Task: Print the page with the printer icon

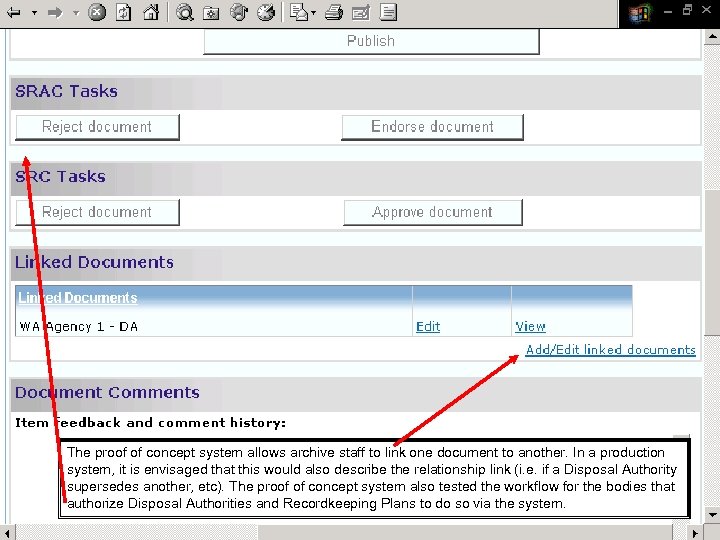Action: pyautogui.click(x=334, y=12)
